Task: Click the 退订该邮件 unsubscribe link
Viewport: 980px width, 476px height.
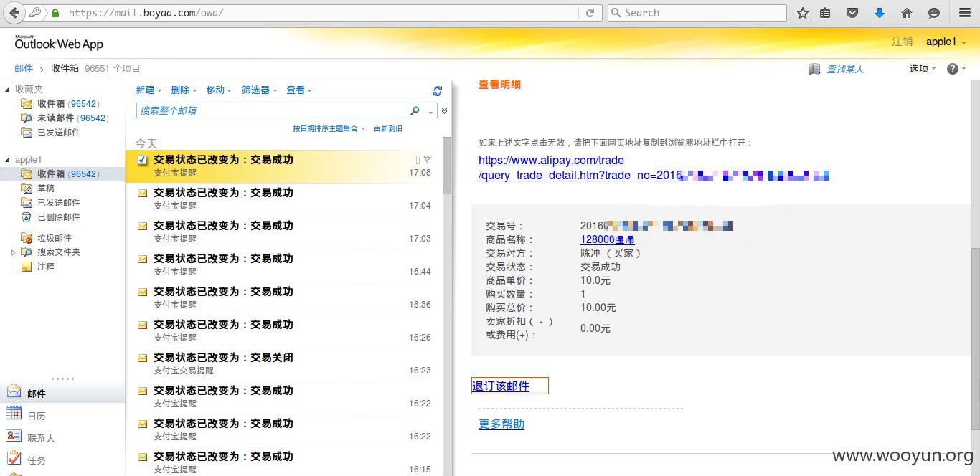Action: [x=501, y=386]
